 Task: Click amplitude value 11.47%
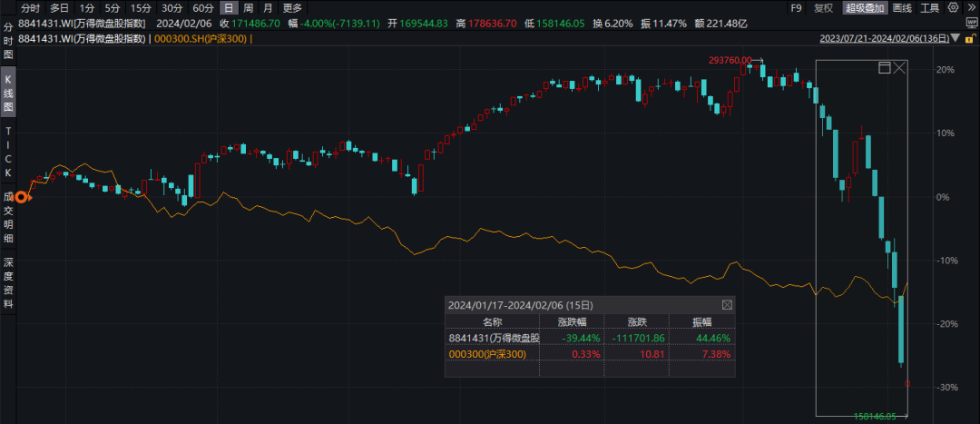(x=671, y=24)
